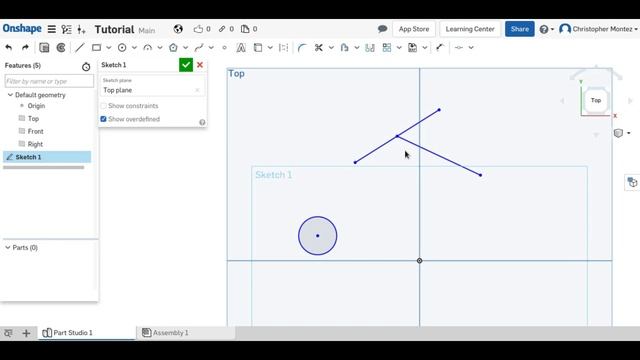Add a new tab with plus icon
Viewport: 640px width, 360px height.
(26, 333)
